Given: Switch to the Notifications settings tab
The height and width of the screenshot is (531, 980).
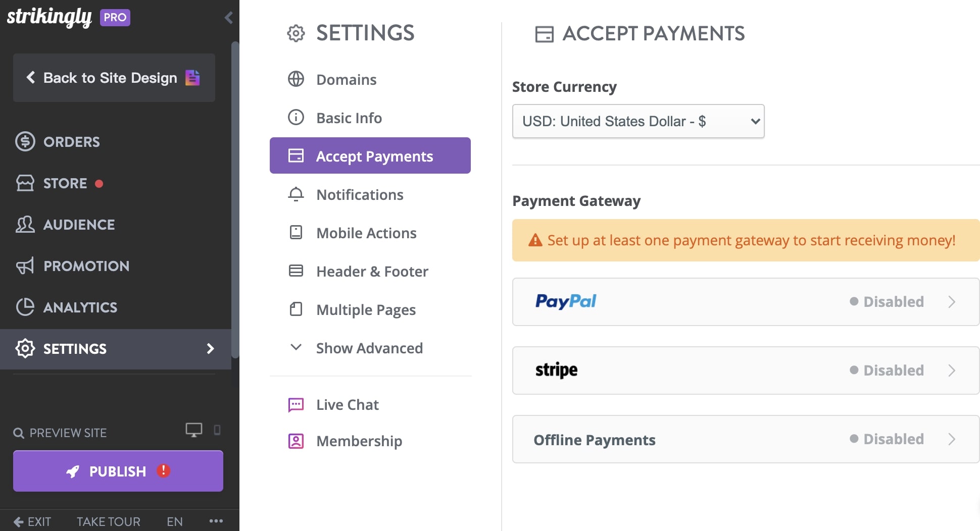Looking at the screenshot, I should click(360, 195).
